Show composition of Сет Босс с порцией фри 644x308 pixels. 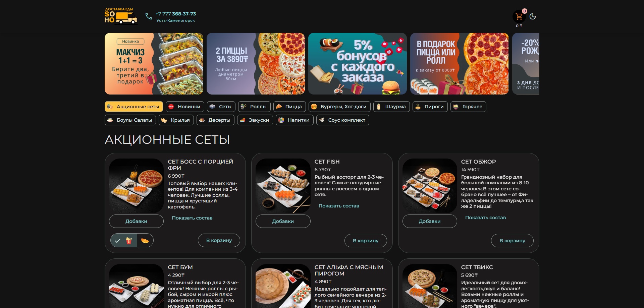(192, 218)
